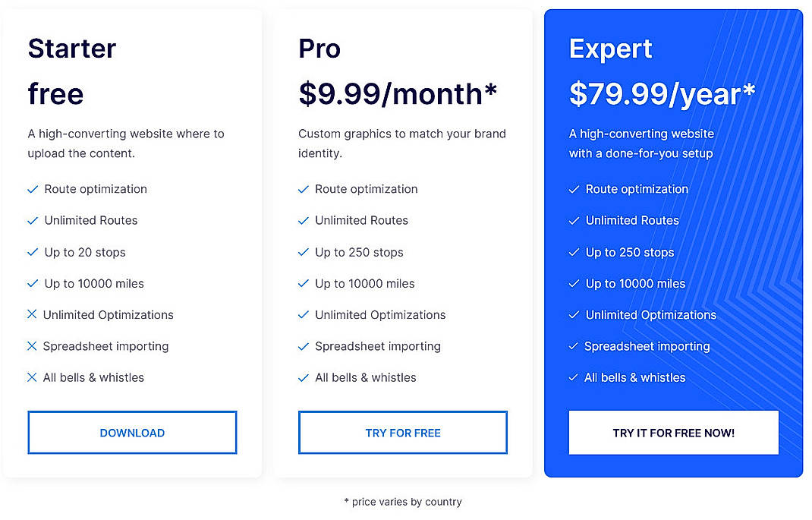Click the X beside All bells & whistles in Starter

33,377
